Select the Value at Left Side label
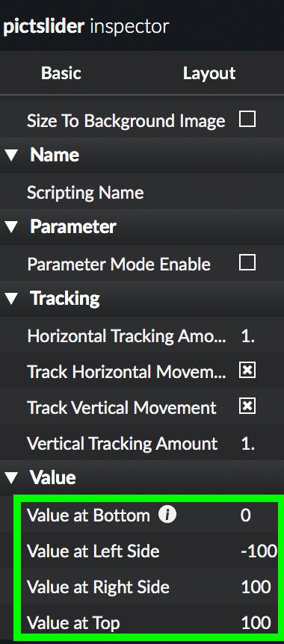The width and height of the screenshot is (284, 644). click(x=93, y=551)
